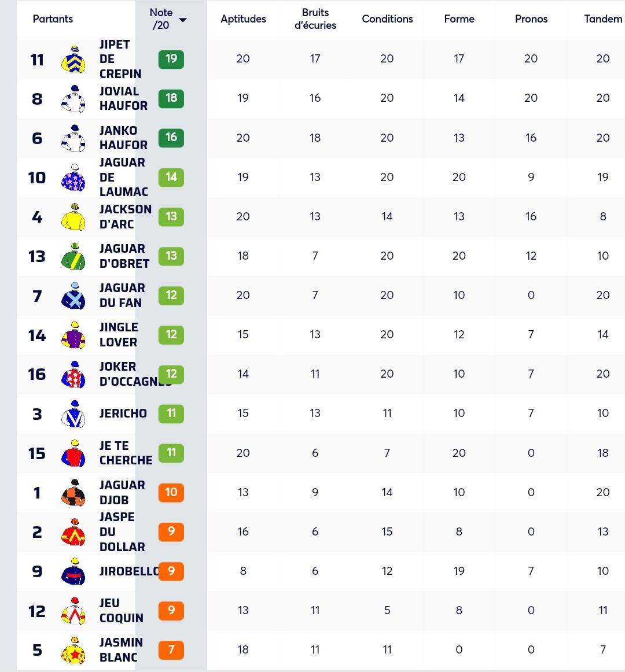The width and height of the screenshot is (625, 672).
Task: Click Jasmin Blanc's yellow silk with red star
Action: pos(73,650)
